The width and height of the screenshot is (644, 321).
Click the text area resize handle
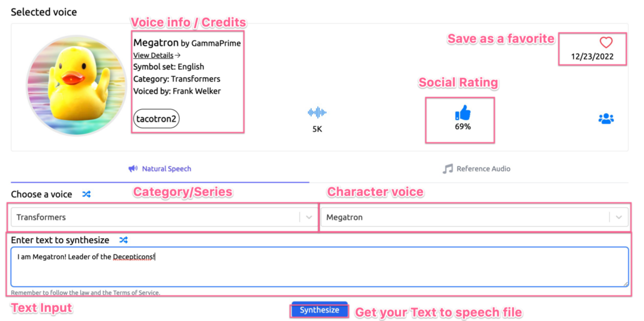click(x=626, y=284)
